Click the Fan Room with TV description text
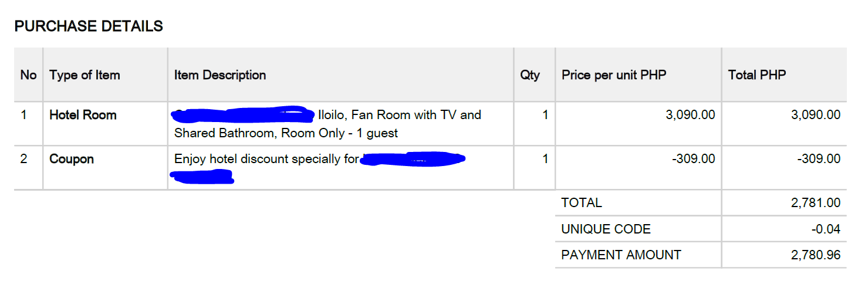The image size is (868, 291). point(399,116)
